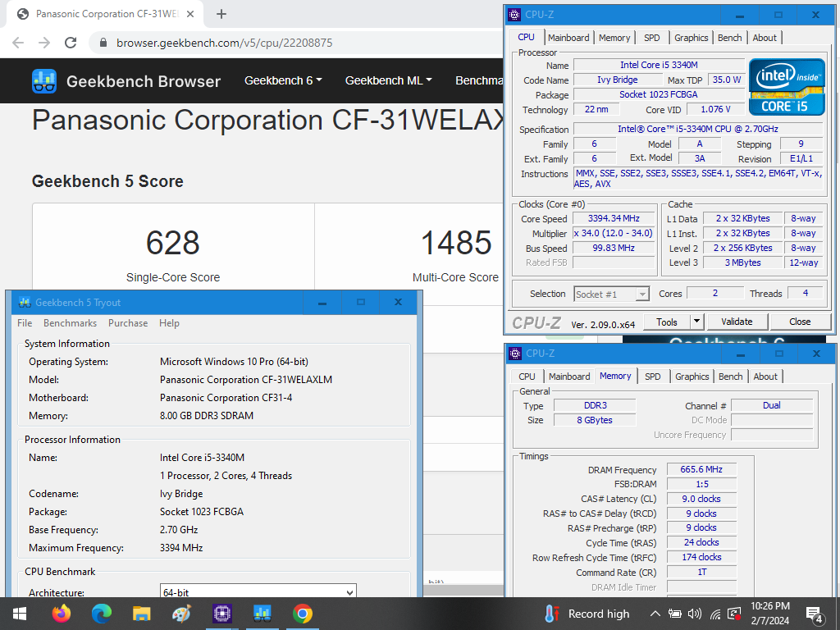Open File Explorer from the taskbar
Screen dimensions: 840x630
pyautogui.click(x=141, y=614)
